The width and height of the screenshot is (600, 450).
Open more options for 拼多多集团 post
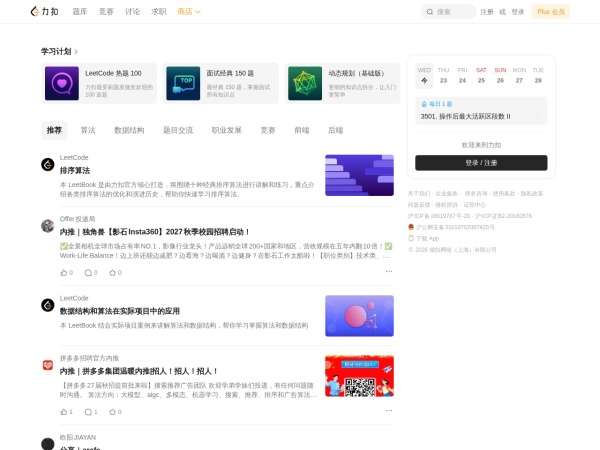click(389, 411)
